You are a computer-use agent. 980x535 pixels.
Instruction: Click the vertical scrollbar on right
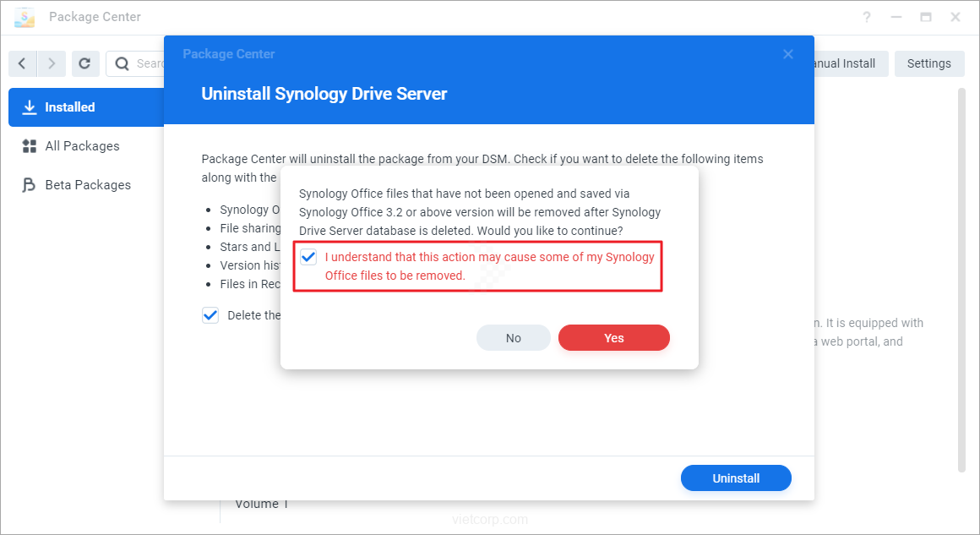pos(961,279)
